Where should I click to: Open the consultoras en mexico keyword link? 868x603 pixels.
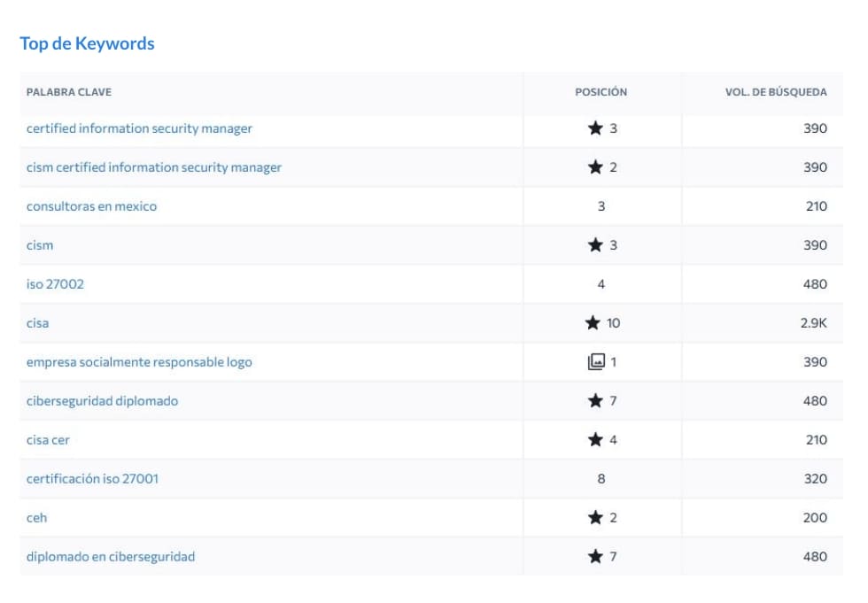pyautogui.click(x=91, y=206)
